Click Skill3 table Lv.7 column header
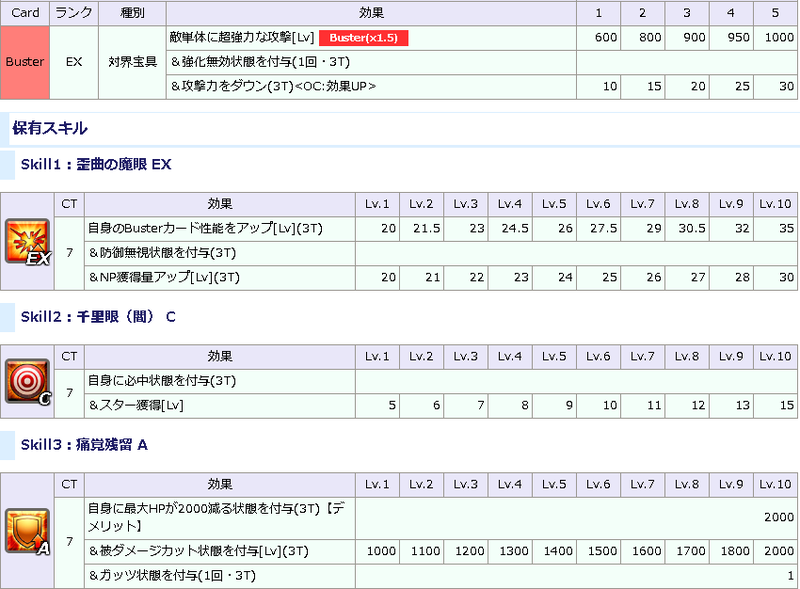Viewport: 800px width, 589px height. (642, 484)
